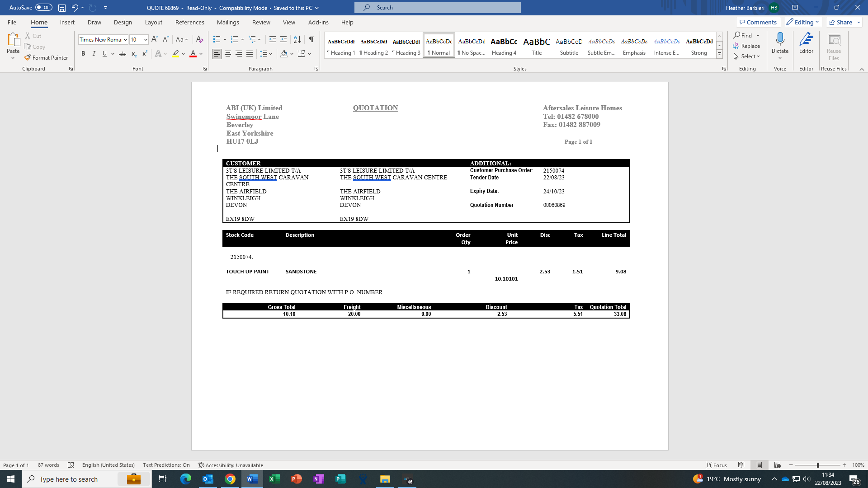Click the Show/Hide paragraph marks icon
Viewport: 868px width, 488px height.
click(x=311, y=39)
